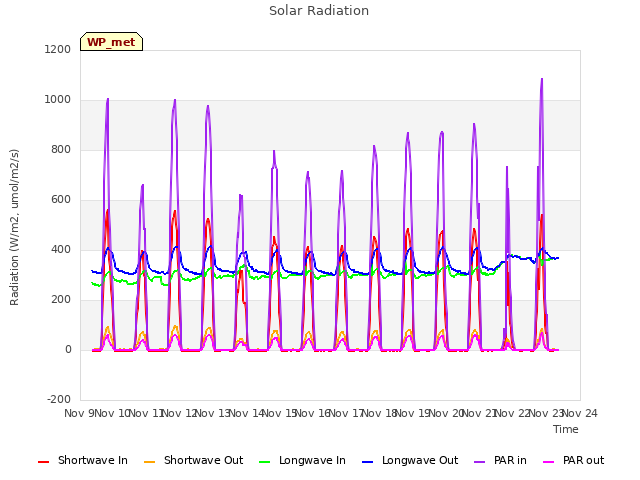
Task: Click the WP_met station label
Action: click(111, 42)
